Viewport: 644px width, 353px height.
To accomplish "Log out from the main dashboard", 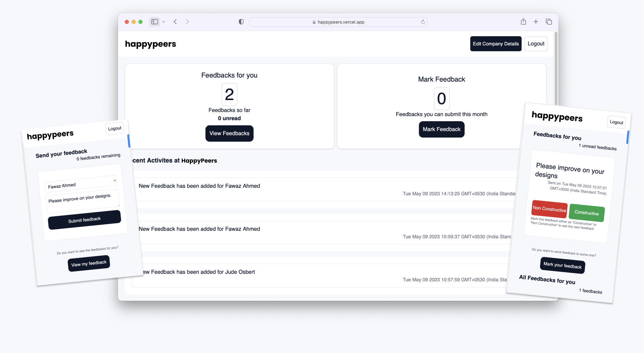I will [536, 44].
